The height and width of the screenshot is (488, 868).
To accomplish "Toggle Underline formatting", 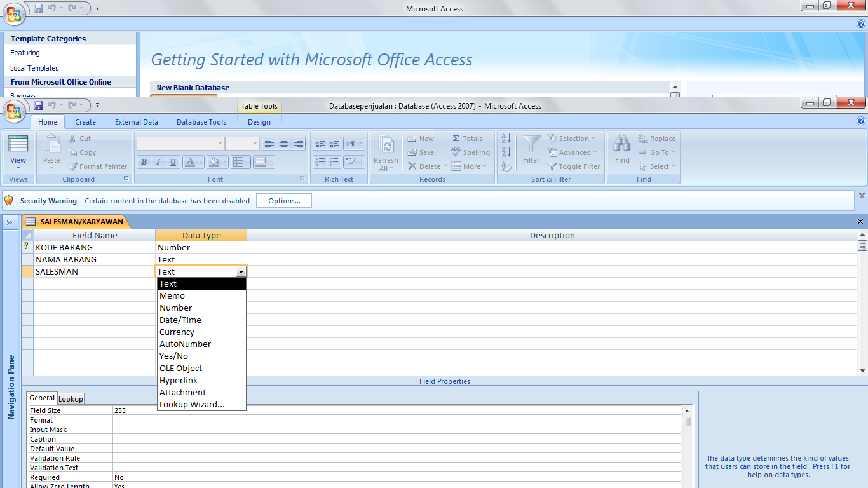I will (x=173, y=162).
